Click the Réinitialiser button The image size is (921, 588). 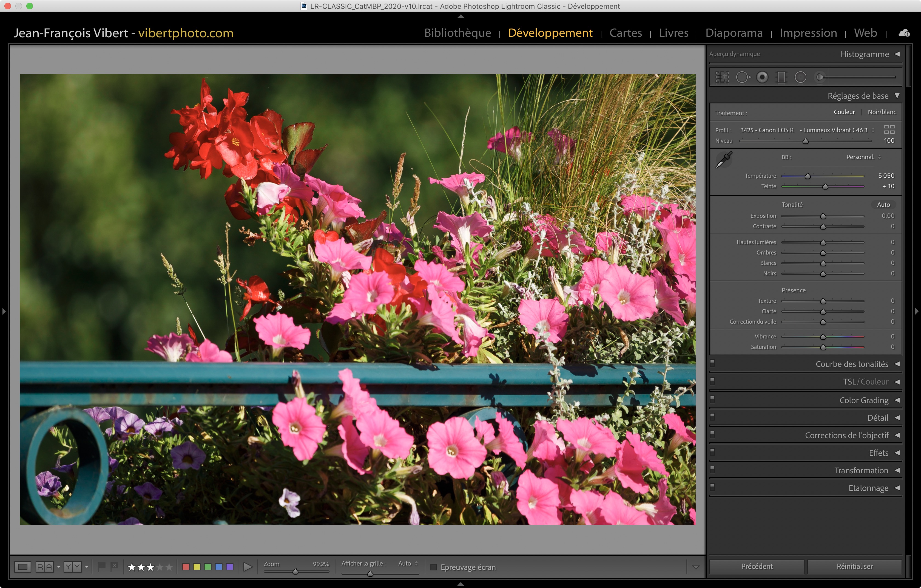click(854, 566)
